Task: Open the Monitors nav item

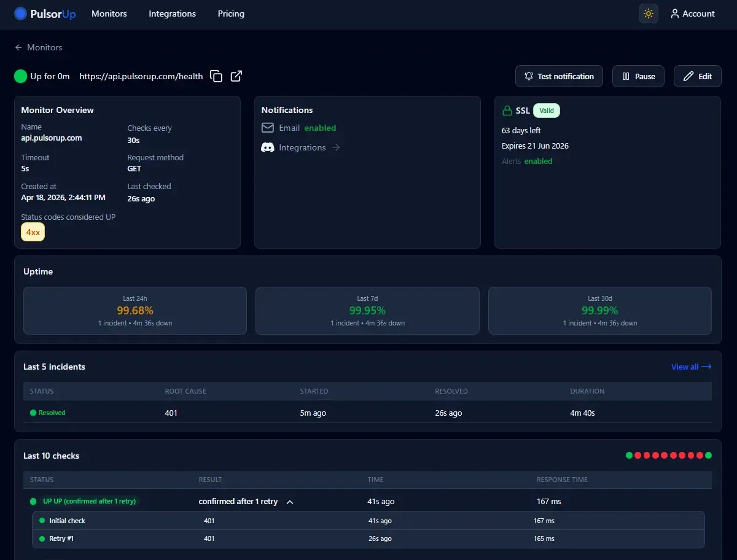Action: click(109, 14)
